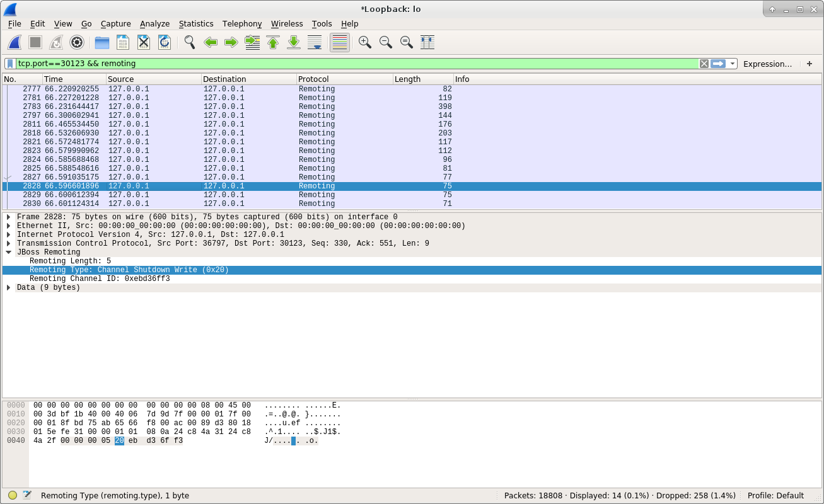Sort packets by the Protocol column

pos(344,79)
